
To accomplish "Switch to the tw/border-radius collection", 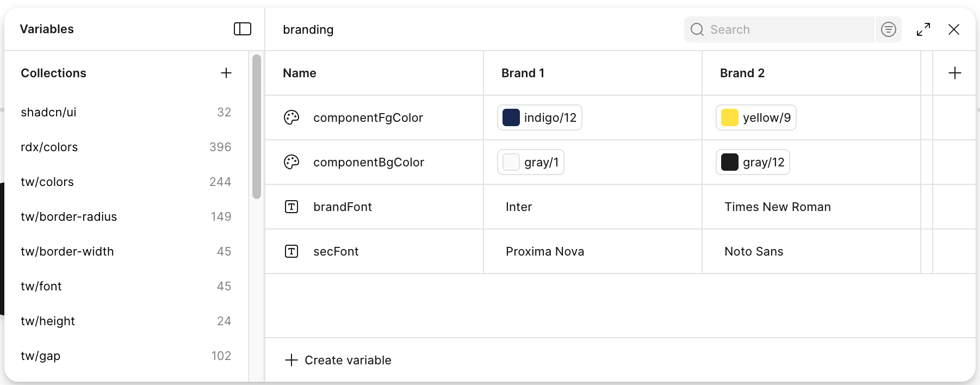I will point(69,216).
